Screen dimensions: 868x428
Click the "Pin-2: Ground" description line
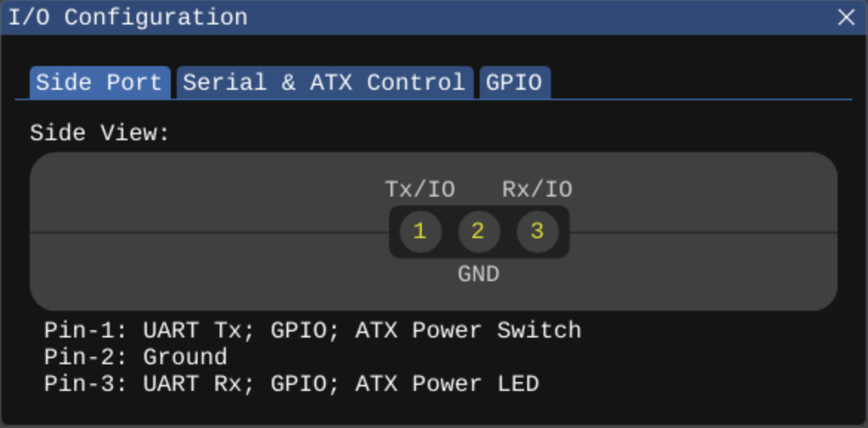tap(135, 357)
